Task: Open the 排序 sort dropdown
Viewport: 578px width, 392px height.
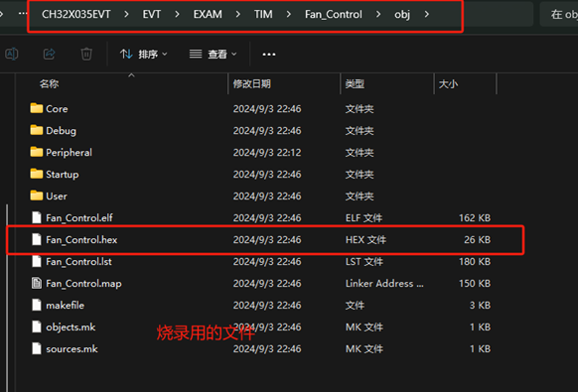Action: (x=144, y=55)
